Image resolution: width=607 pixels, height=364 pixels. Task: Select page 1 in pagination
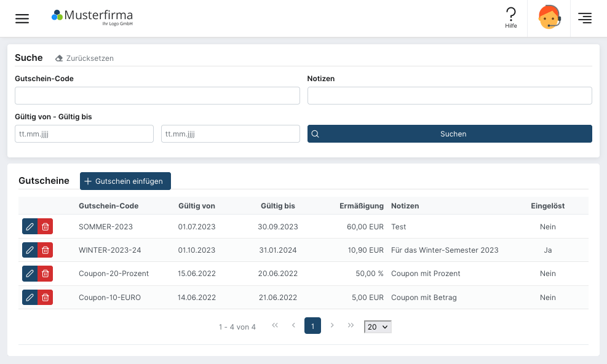[x=312, y=326]
